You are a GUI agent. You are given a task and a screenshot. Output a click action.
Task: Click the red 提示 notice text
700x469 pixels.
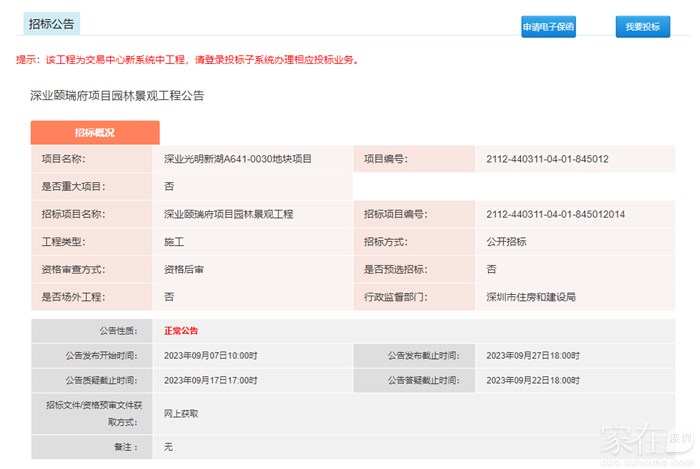coord(187,60)
